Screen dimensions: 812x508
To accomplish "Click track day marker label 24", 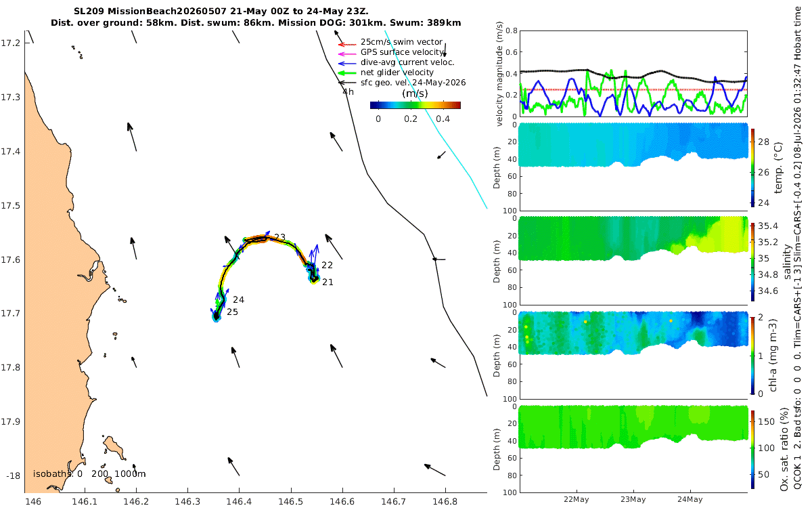I will [239, 299].
